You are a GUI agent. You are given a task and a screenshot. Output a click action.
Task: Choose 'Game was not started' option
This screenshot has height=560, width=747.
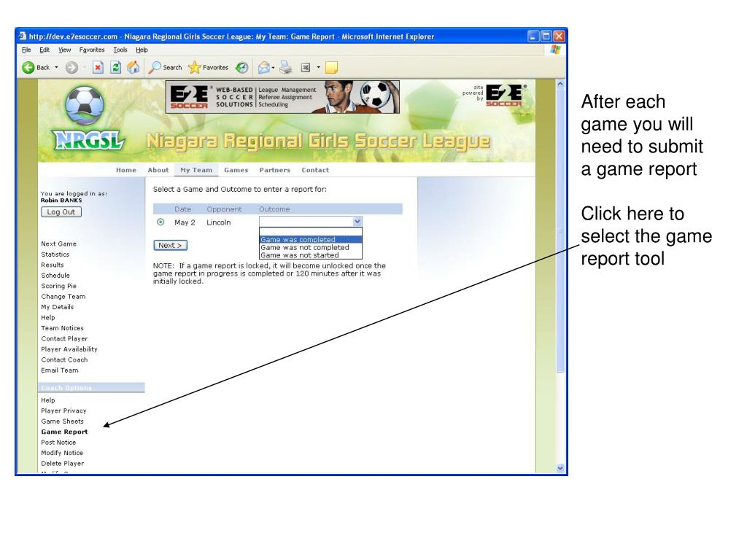pyautogui.click(x=311, y=255)
